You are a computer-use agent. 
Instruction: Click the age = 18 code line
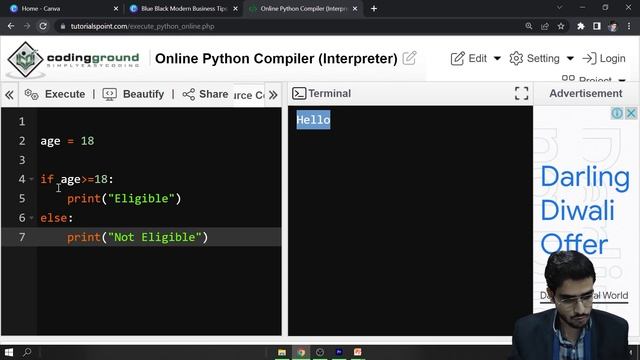[67, 141]
